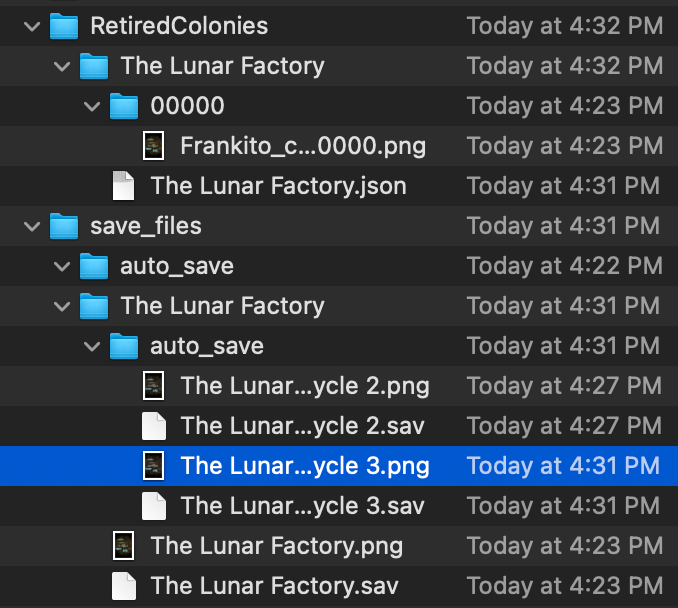Click the save_files folder icon
This screenshot has width=678, height=608.
click(63, 226)
